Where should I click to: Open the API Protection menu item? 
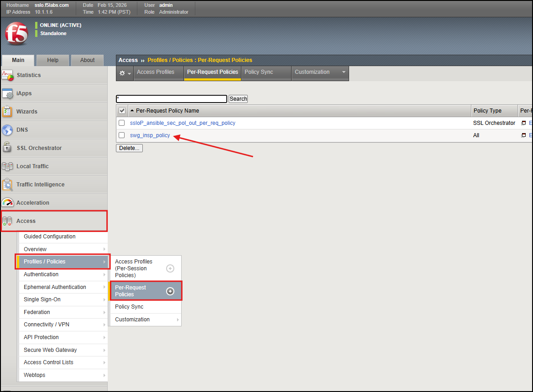point(63,337)
